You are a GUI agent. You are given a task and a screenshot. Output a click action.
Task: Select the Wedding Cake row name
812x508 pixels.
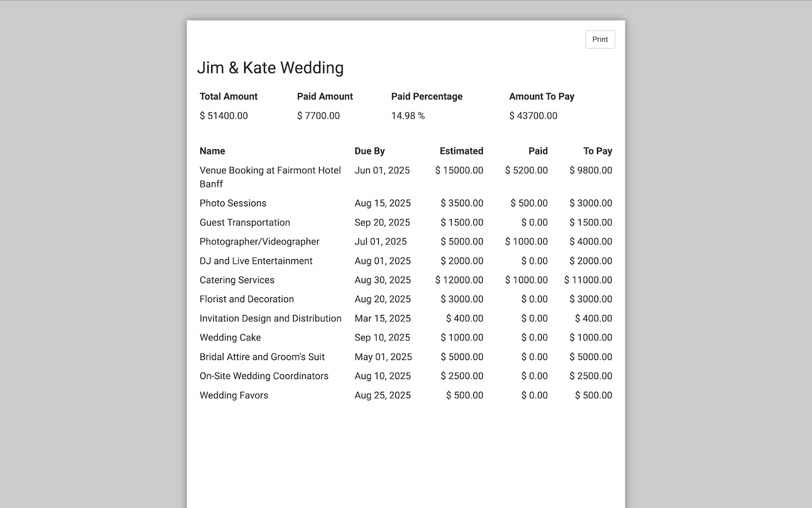230,337
